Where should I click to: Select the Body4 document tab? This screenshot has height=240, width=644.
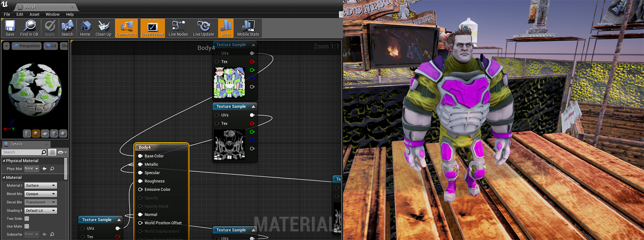click(45, 7)
